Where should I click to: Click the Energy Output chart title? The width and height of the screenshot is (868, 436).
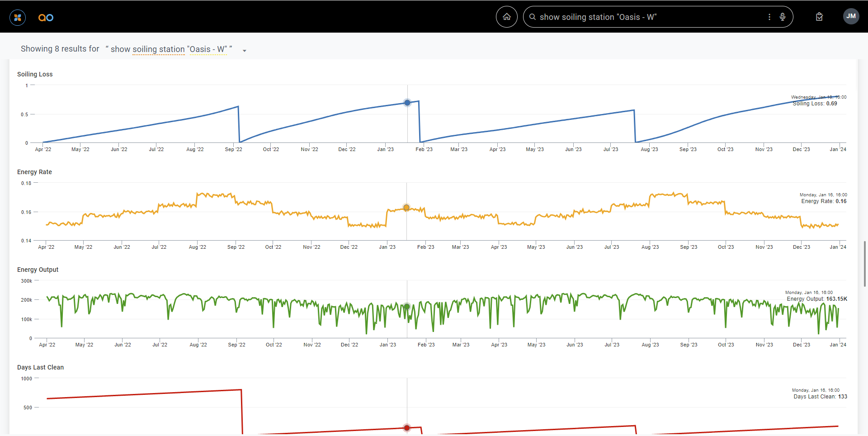click(38, 270)
